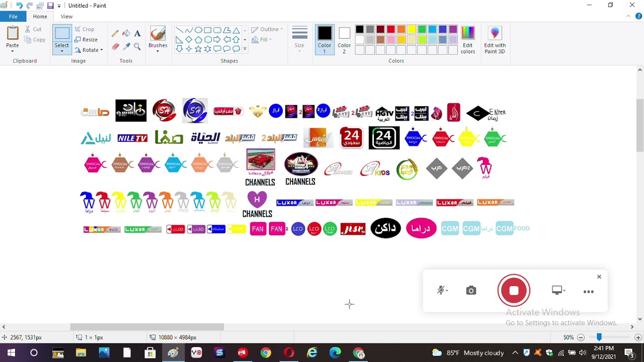Click the zoom out minus button
Image resolution: width=644 pixels, height=362 pixels.
[x=581, y=337]
